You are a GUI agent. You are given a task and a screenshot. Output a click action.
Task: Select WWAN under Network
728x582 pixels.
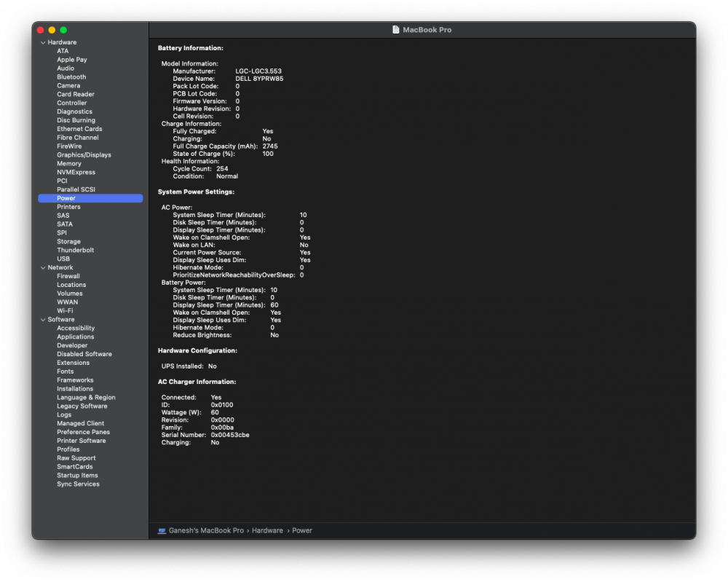pyautogui.click(x=67, y=302)
